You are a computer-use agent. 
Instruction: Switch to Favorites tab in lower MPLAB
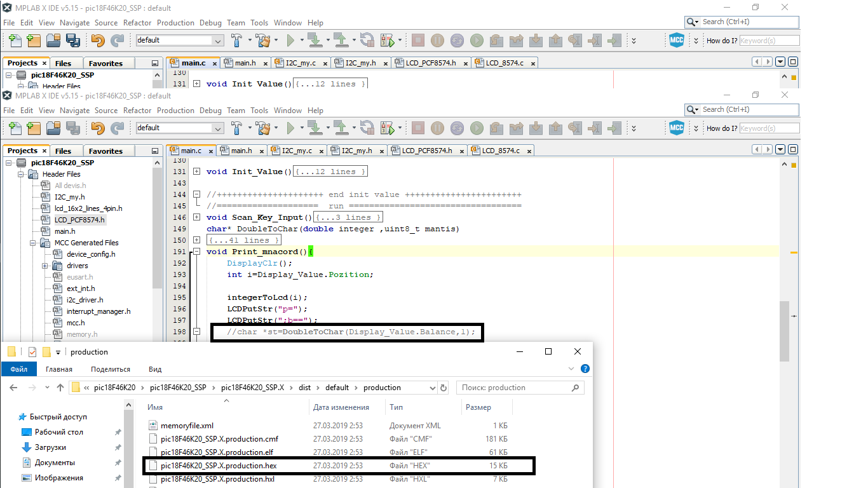[x=105, y=151]
